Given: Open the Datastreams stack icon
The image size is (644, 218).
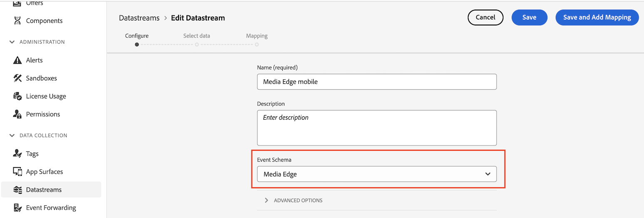Looking at the screenshot, I should coord(17,190).
